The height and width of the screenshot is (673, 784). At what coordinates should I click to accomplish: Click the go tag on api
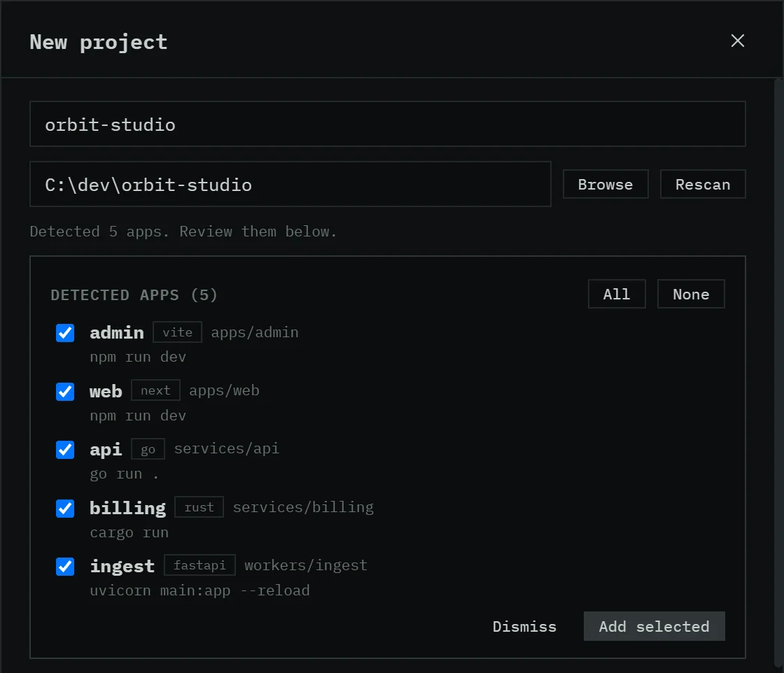(148, 449)
